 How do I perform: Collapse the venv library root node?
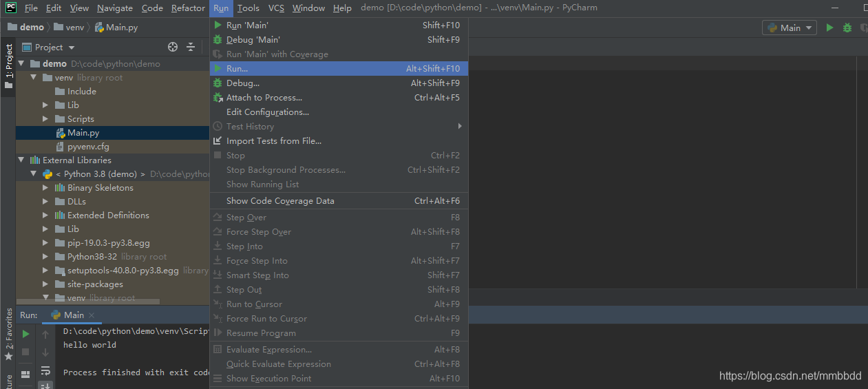point(33,77)
